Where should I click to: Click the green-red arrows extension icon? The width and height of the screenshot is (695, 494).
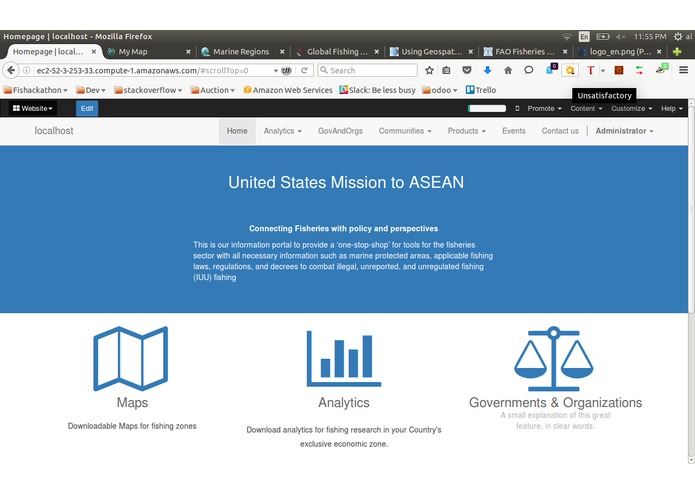(639, 70)
